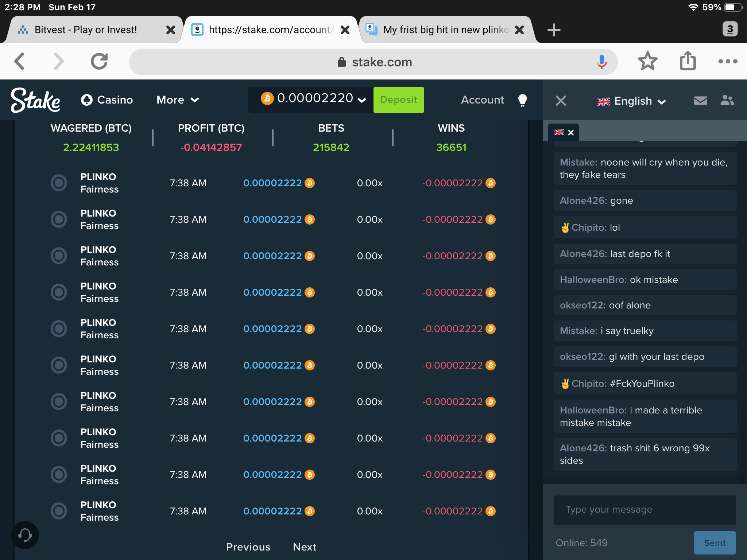Click the live support headset icon
This screenshot has height=560, width=747.
[25, 535]
